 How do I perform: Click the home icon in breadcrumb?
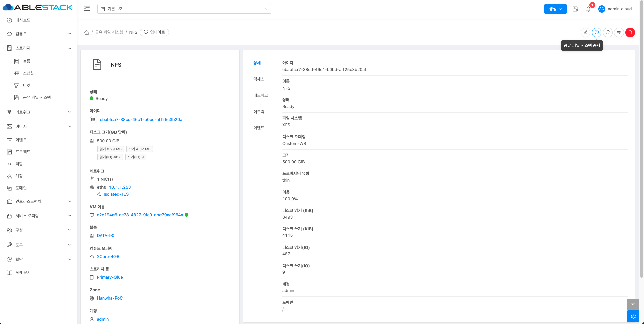[87, 32]
